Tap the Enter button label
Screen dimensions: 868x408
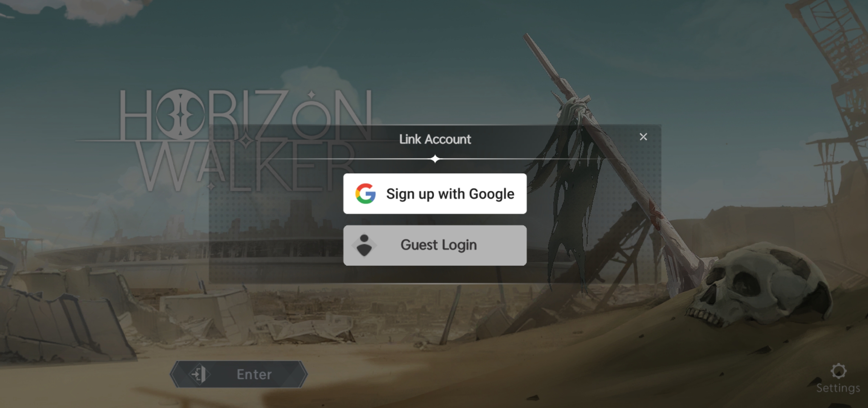click(x=254, y=374)
